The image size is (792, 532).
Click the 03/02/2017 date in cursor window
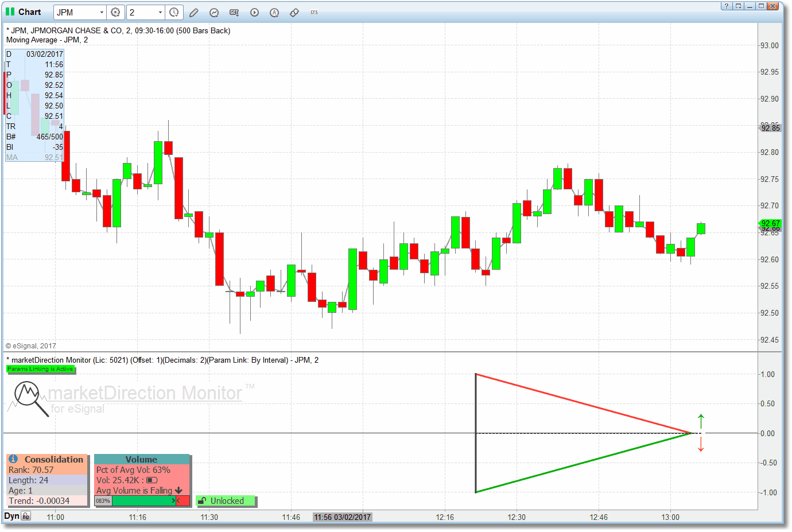point(45,54)
